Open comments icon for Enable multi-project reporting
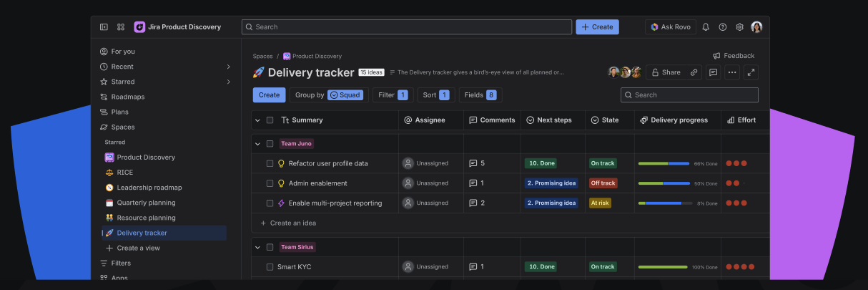868x290 pixels. coord(473,203)
